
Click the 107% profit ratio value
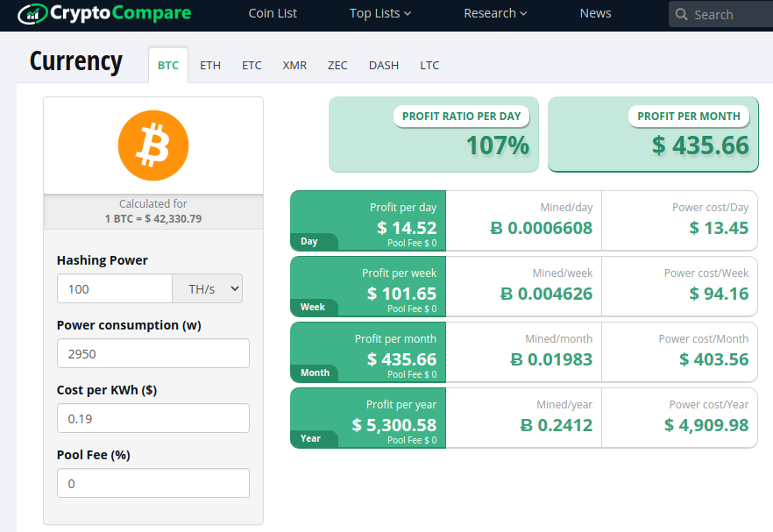[498, 145]
